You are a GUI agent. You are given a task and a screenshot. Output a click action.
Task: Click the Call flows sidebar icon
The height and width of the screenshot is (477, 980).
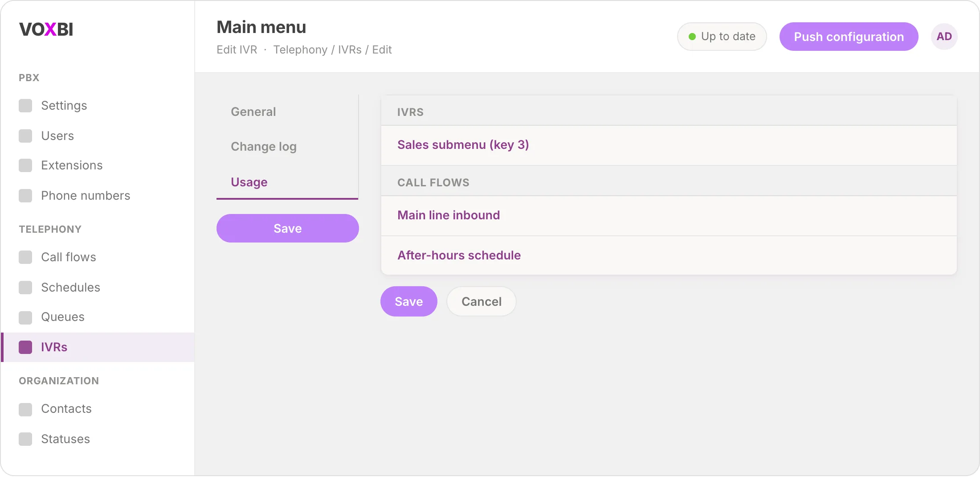click(25, 257)
